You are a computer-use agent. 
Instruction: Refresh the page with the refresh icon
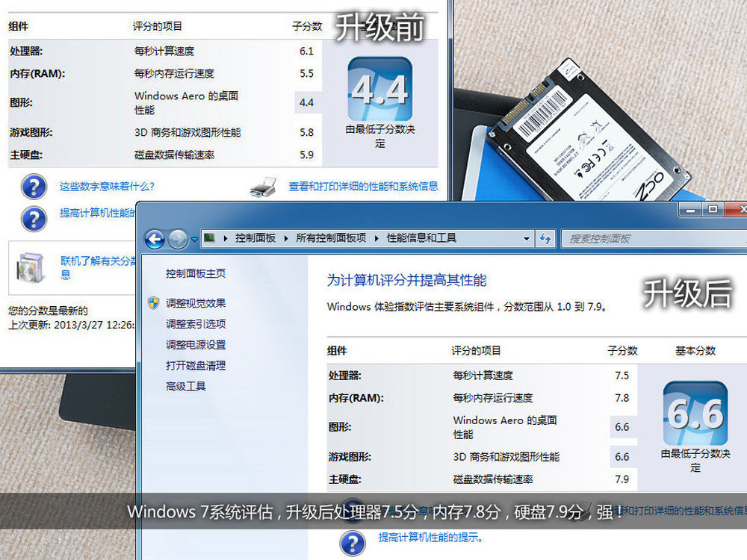click(x=545, y=239)
